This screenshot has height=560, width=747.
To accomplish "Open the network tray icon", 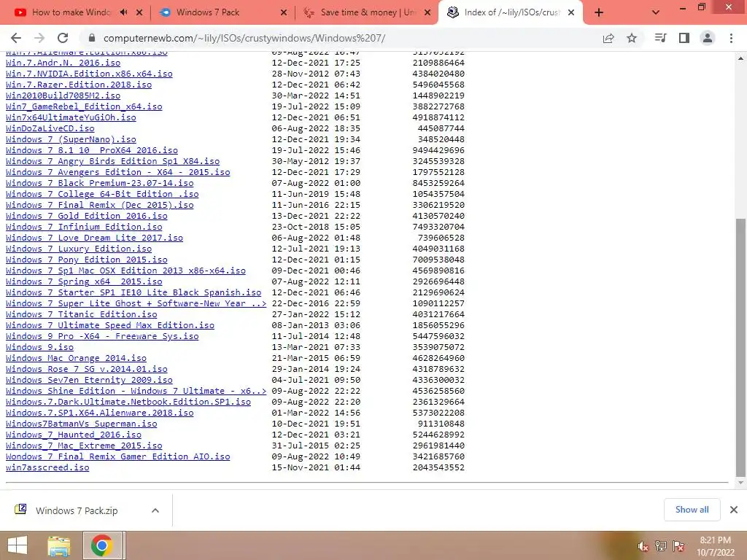I will pos(660,546).
